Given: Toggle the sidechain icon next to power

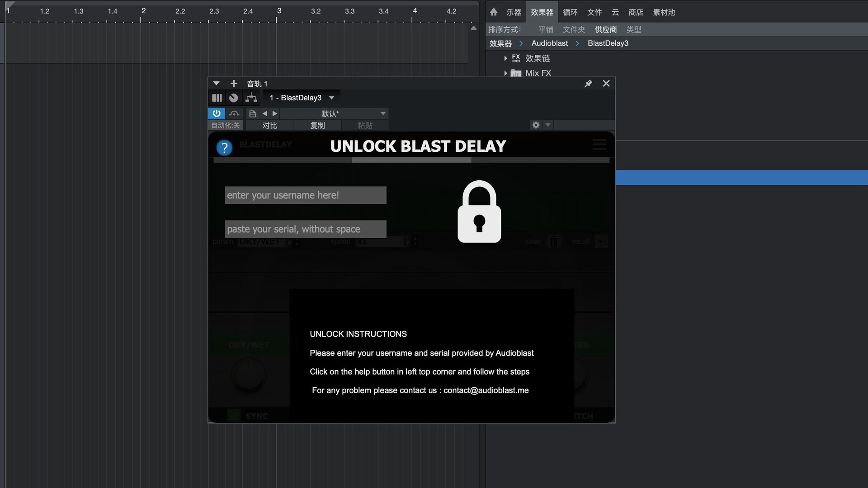Looking at the screenshot, I should point(234,113).
